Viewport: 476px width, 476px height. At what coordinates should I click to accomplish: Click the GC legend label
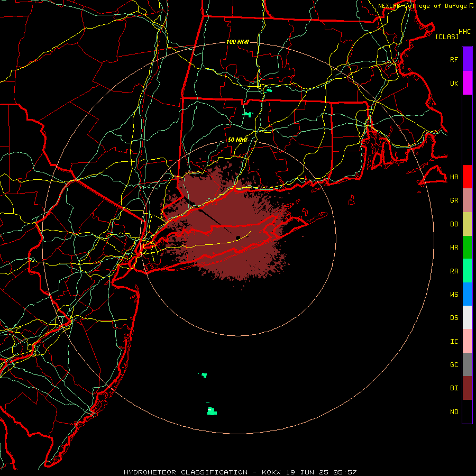click(x=454, y=364)
